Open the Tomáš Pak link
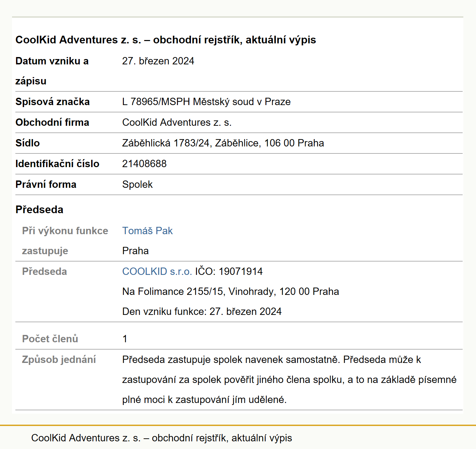The width and height of the screenshot is (476, 449). (147, 231)
